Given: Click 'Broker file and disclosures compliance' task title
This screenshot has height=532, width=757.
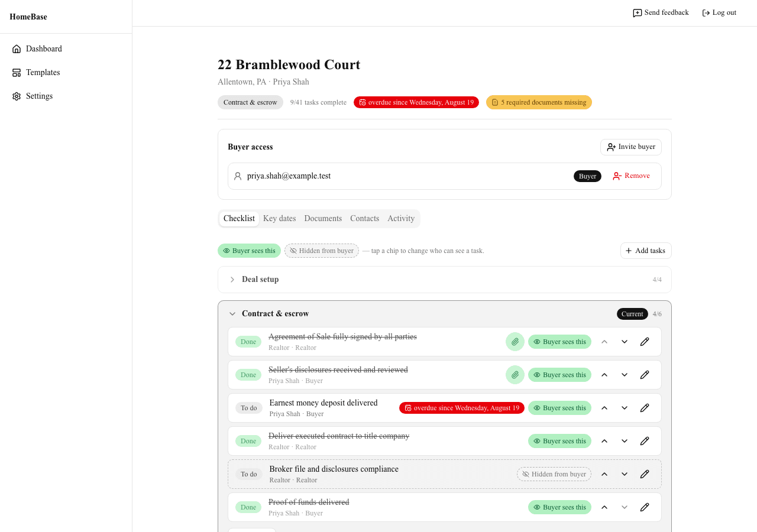Looking at the screenshot, I should pos(334,469).
